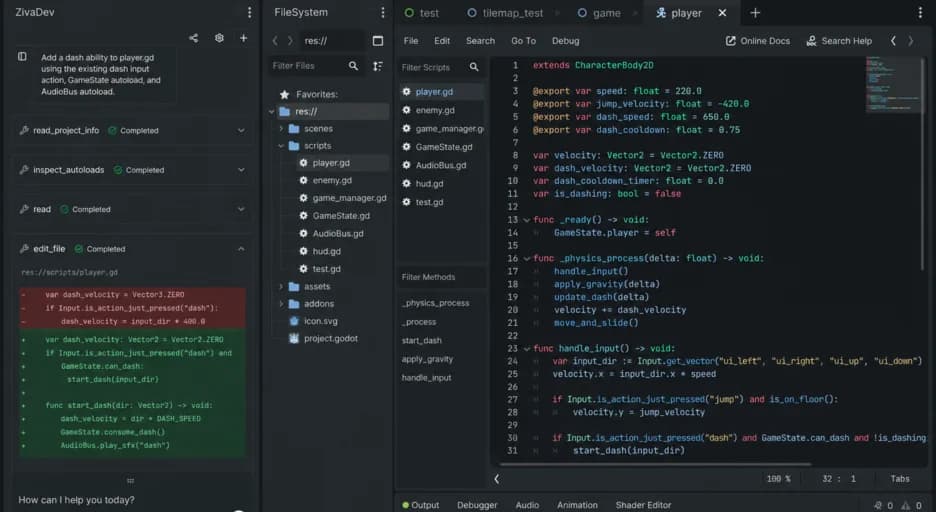Image resolution: width=936 pixels, height=512 pixels.
Task: Jump to start_dash in the methods list
Action: 421,341
